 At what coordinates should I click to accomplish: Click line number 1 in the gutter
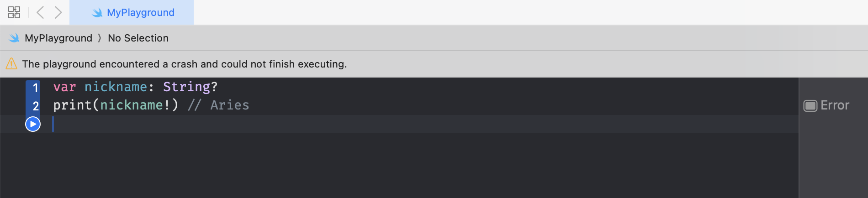pyautogui.click(x=35, y=88)
